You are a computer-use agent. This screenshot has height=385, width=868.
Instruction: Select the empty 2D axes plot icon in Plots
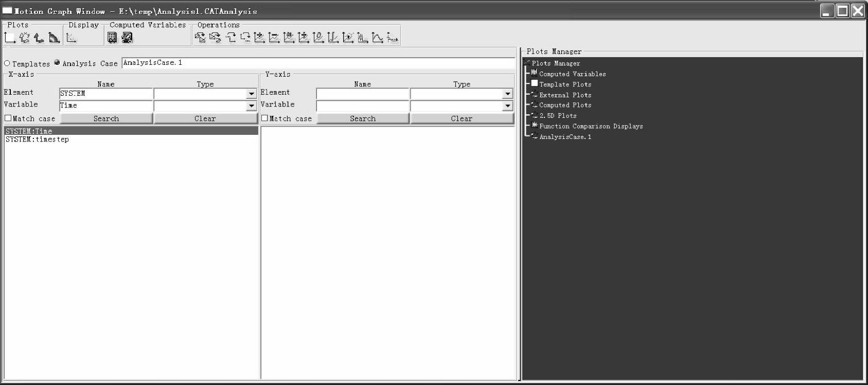point(10,38)
